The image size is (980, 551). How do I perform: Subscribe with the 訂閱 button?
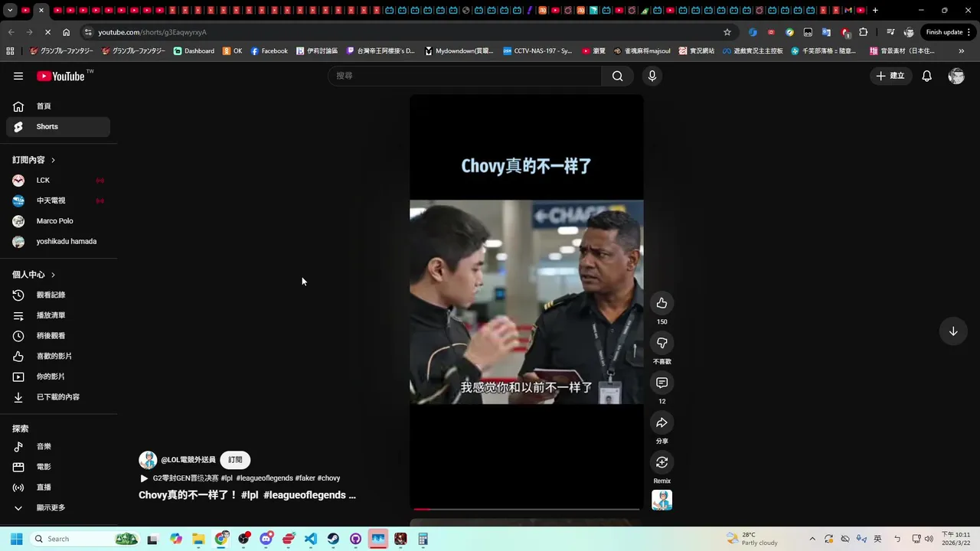tap(235, 460)
